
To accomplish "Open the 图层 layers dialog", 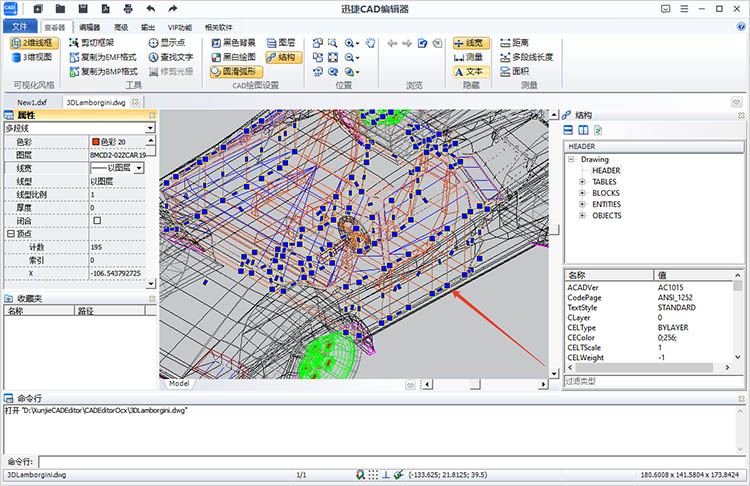I will click(x=281, y=43).
